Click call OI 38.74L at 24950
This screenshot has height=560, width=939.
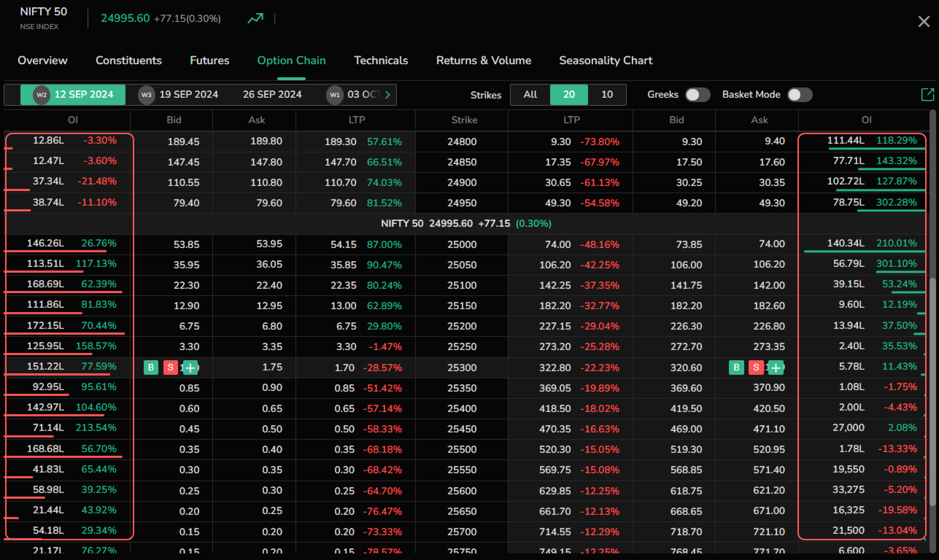pyautogui.click(x=48, y=202)
